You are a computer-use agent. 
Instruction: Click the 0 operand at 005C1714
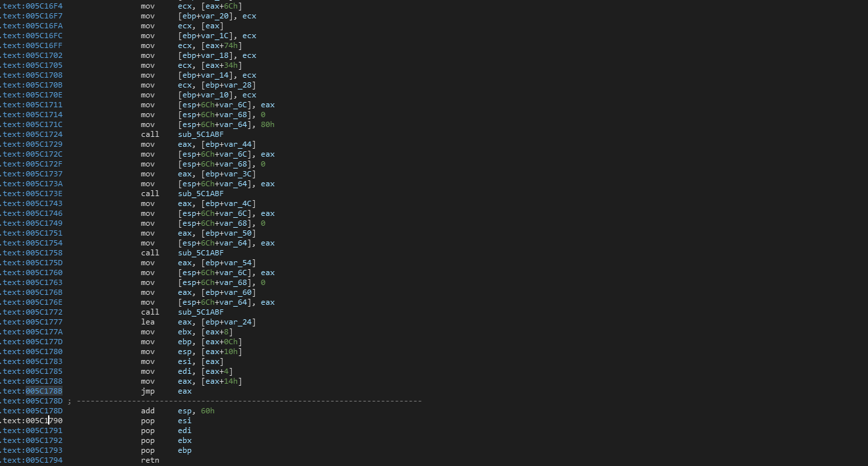(x=263, y=115)
